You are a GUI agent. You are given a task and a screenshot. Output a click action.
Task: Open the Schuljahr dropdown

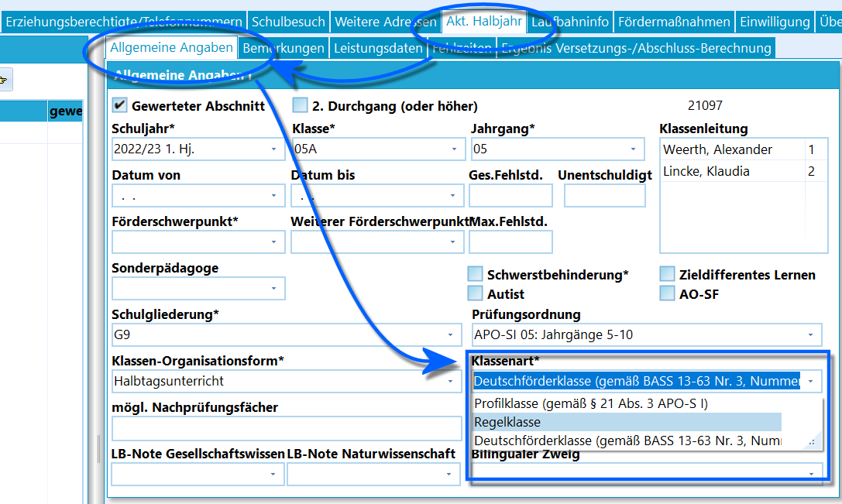[x=274, y=149]
